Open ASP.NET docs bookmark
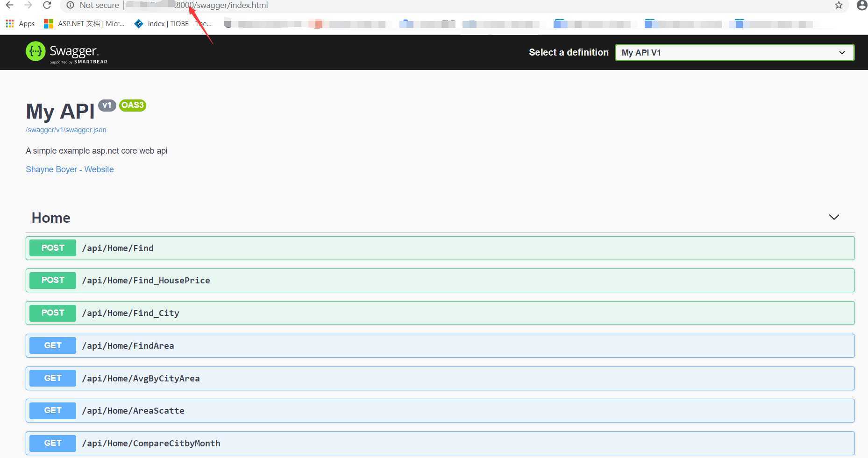This screenshot has height=458, width=868. click(x=84, y=24)
